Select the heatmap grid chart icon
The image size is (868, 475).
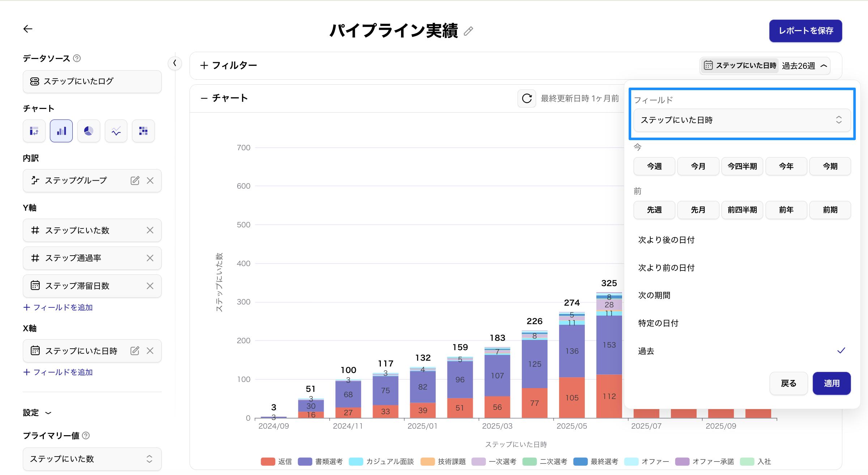click(143, 131)
